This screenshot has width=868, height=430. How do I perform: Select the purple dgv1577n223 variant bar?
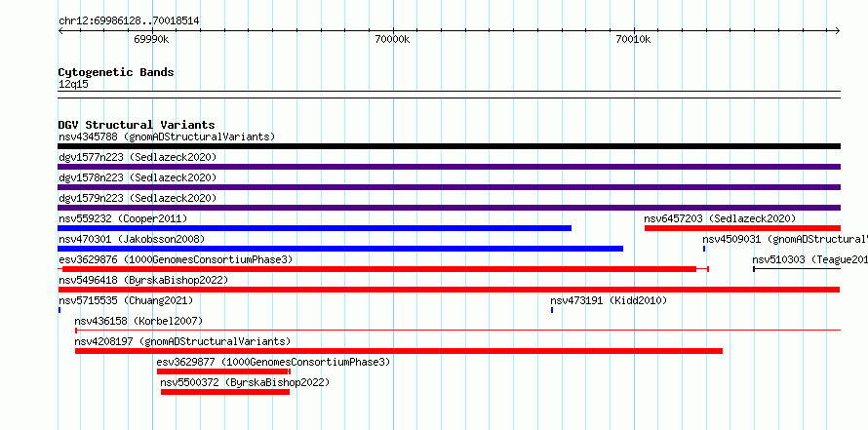449,167
